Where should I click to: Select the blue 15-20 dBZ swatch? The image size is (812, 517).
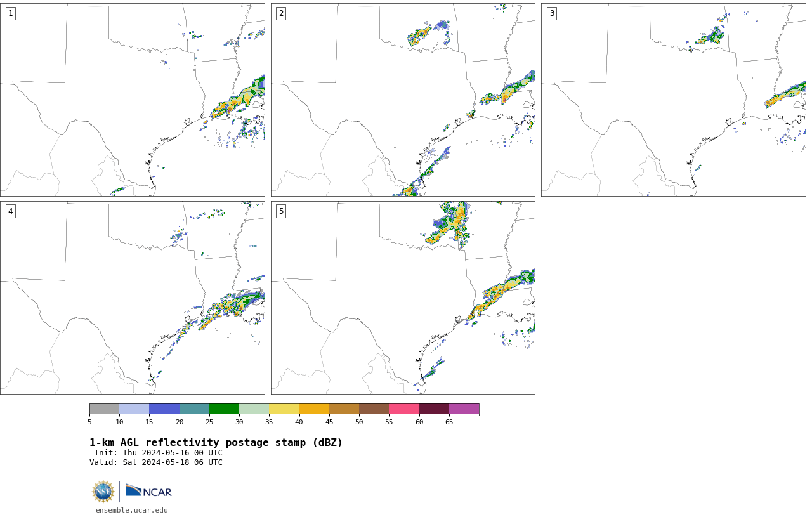coord(164,409)
